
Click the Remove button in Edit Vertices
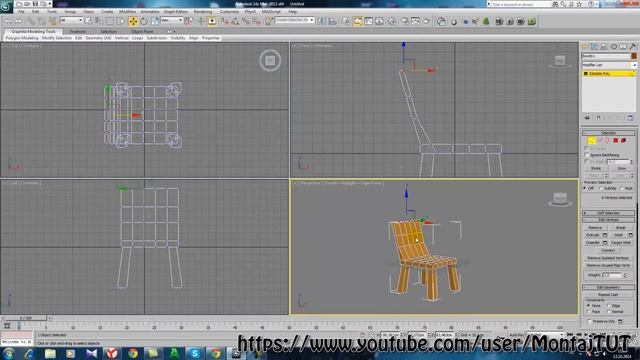click(596, 227)
